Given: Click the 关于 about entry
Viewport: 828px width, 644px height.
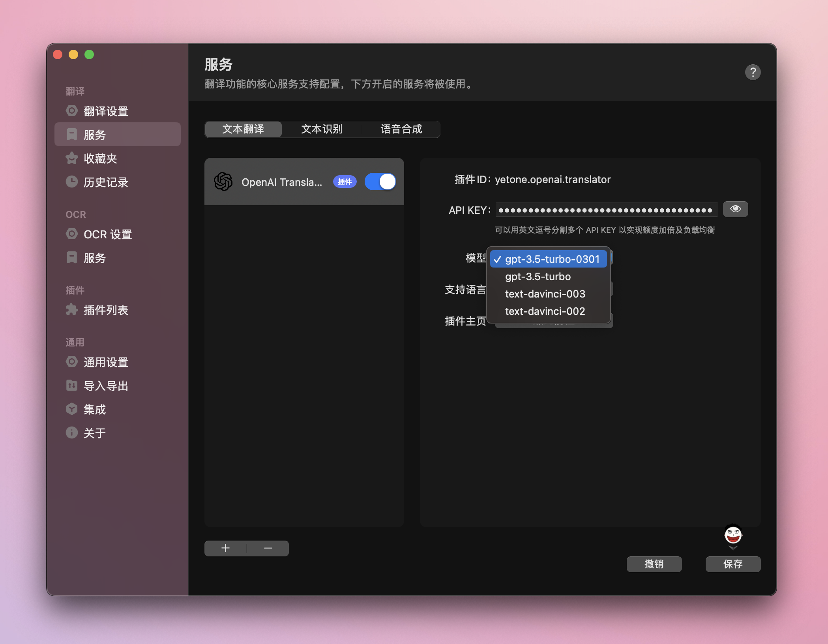Looking at the screenshot, I should click(94, 433).
